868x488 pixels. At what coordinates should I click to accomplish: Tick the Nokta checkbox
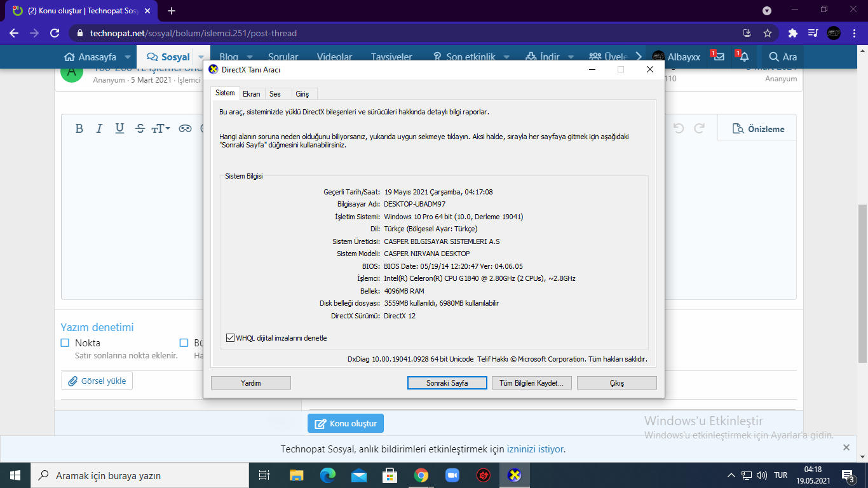(65, 343)
